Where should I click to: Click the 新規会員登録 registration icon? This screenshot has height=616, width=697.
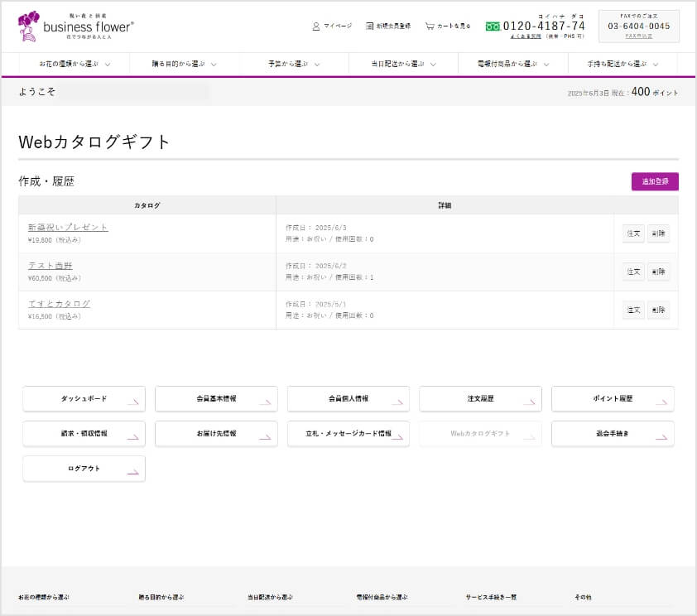click(369, 26)
